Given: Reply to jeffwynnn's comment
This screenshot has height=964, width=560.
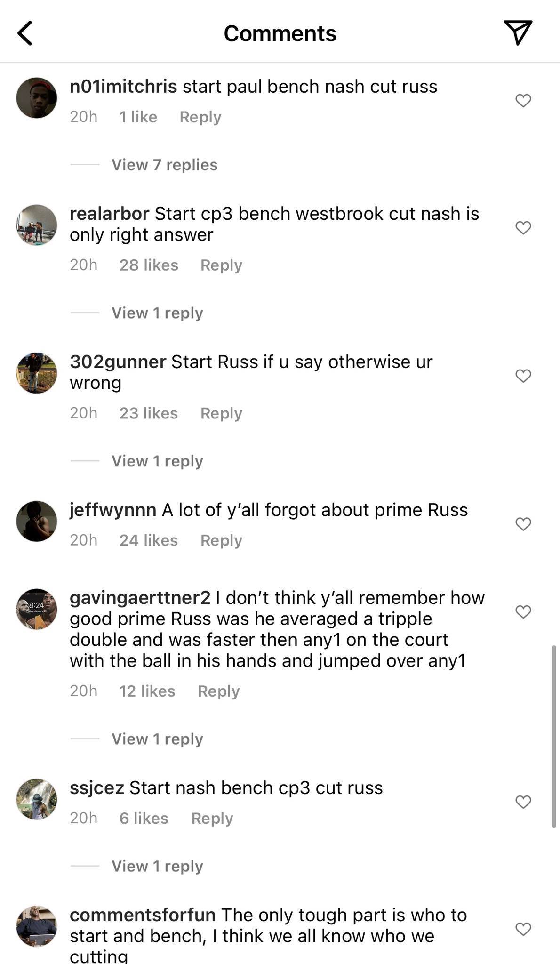Looking at the screenshot, I should [x=221, y=540].
